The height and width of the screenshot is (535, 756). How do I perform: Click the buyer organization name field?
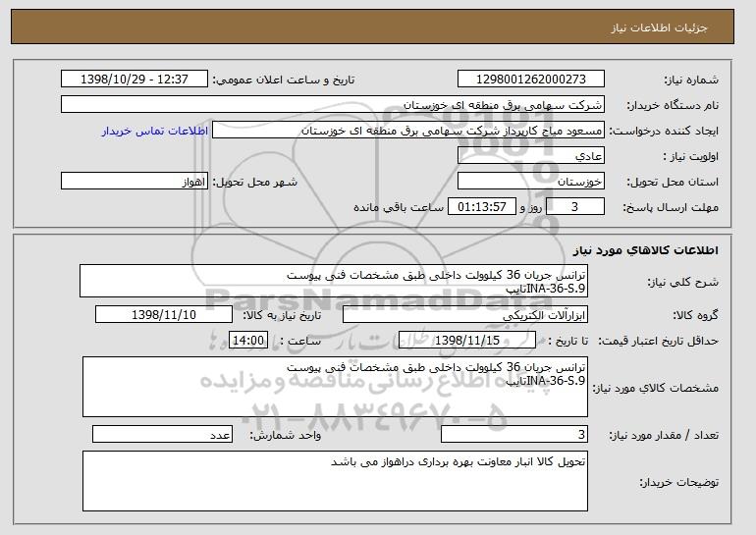332,105
